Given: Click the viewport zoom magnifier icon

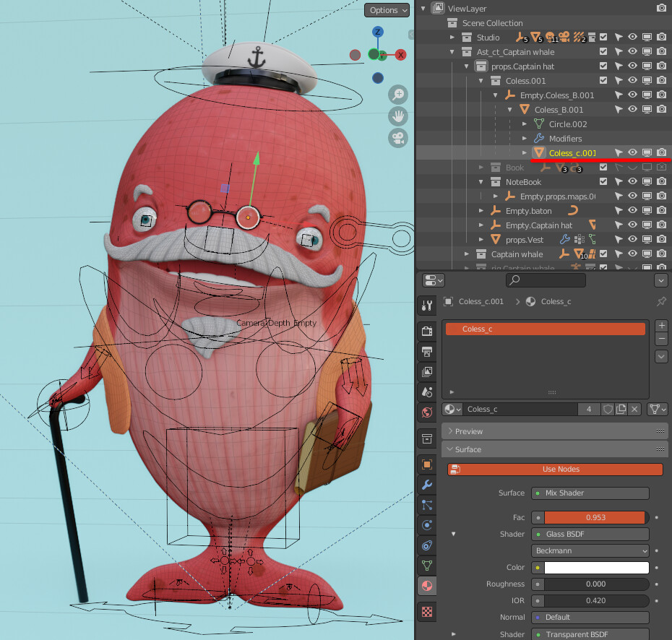Looking at the screenshot, I should coord(398,94).
